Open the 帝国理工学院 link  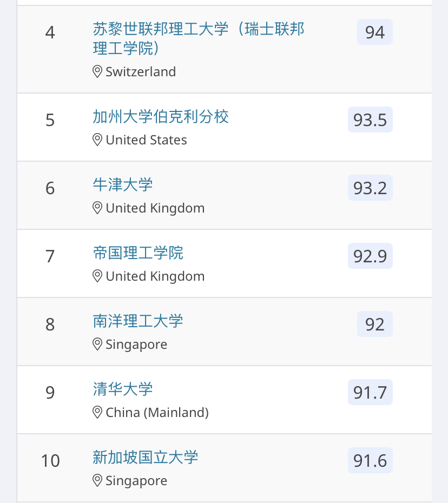coord(138,253)
